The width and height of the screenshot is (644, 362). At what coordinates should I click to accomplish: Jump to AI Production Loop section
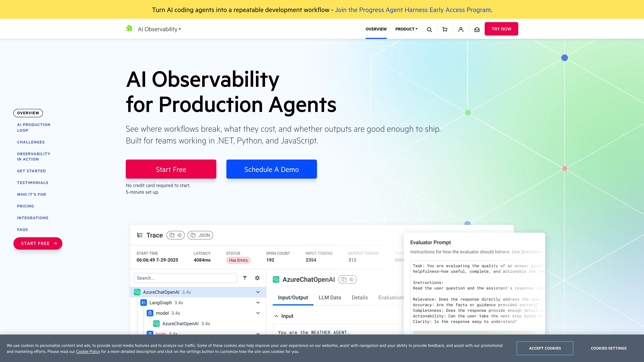[34, 127]
